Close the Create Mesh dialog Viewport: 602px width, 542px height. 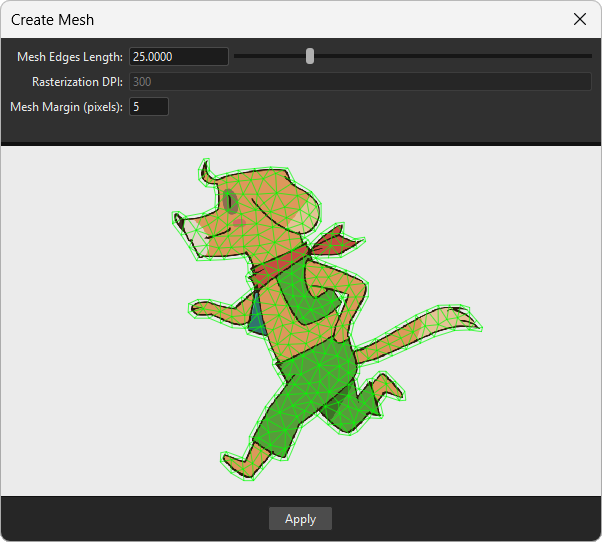pyautogui.click(x=580, y=19)
